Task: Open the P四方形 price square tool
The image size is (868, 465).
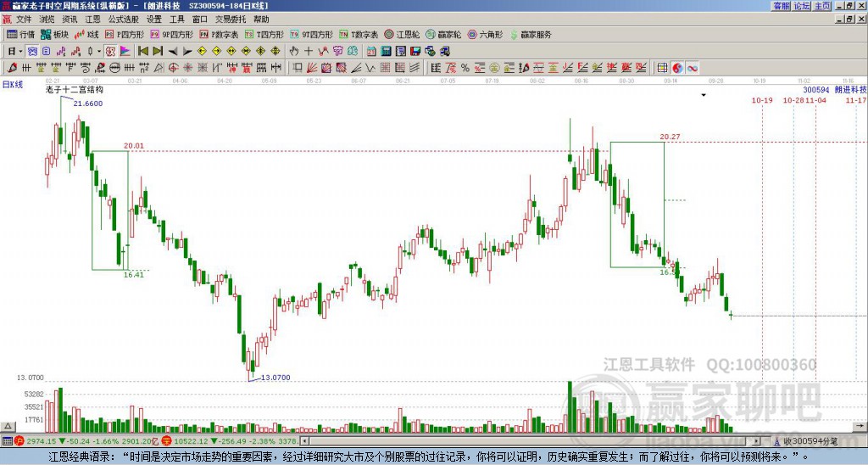Action: (125, 34)
